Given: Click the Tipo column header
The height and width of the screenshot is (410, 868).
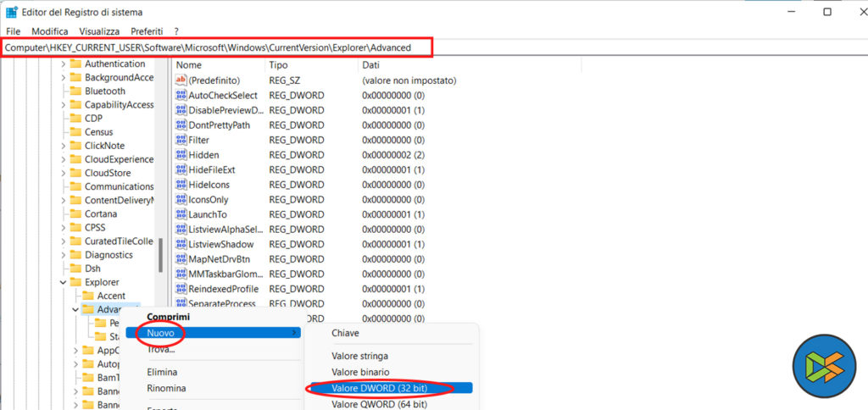Looking at the screenshot, I should tap(279, 65).
